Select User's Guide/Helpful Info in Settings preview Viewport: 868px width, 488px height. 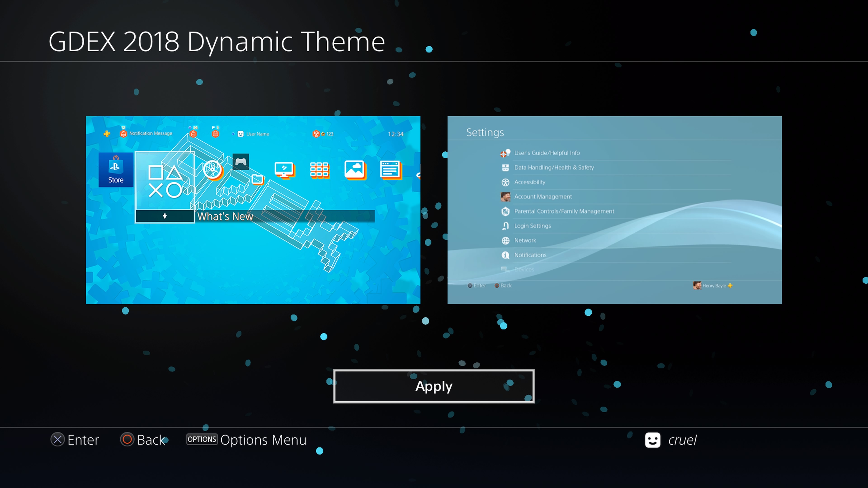[547, 153]
